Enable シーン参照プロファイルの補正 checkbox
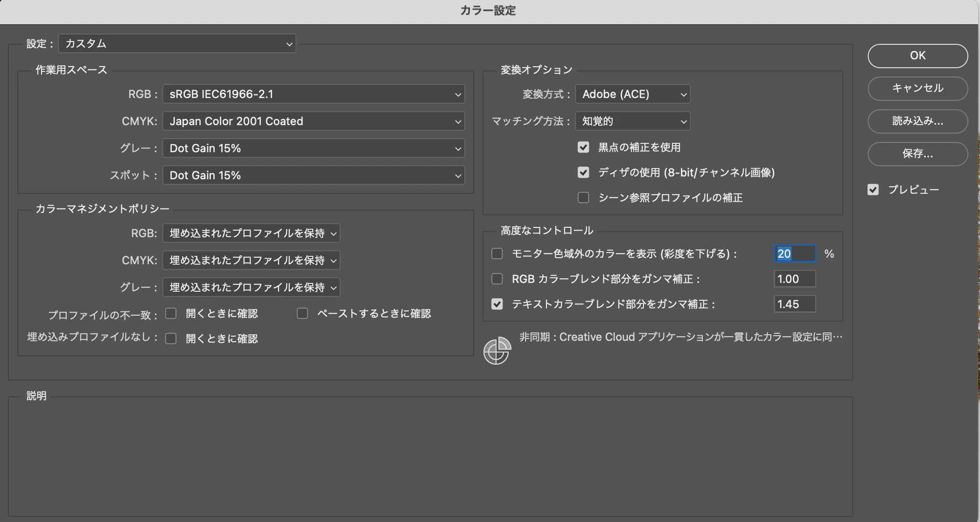Image resolution: width=980 pixels, height=522 pixels. [583, 198]
